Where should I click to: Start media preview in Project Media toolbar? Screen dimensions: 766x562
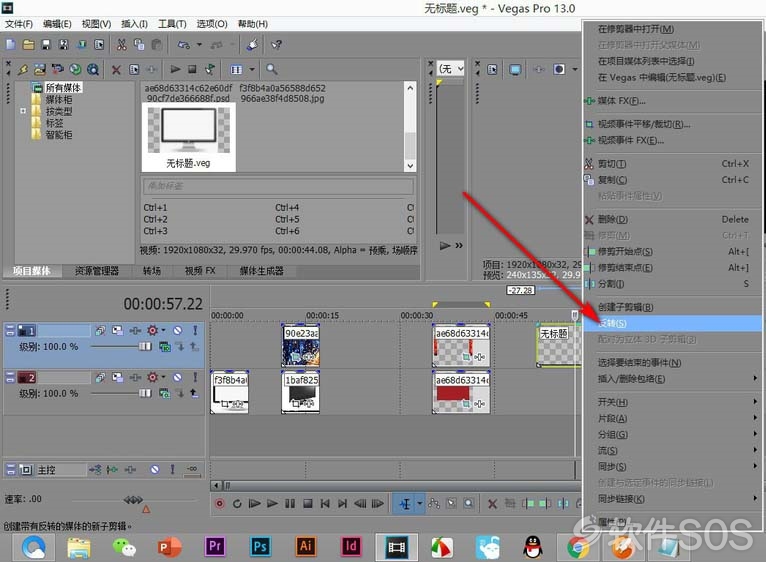[175, 69]
